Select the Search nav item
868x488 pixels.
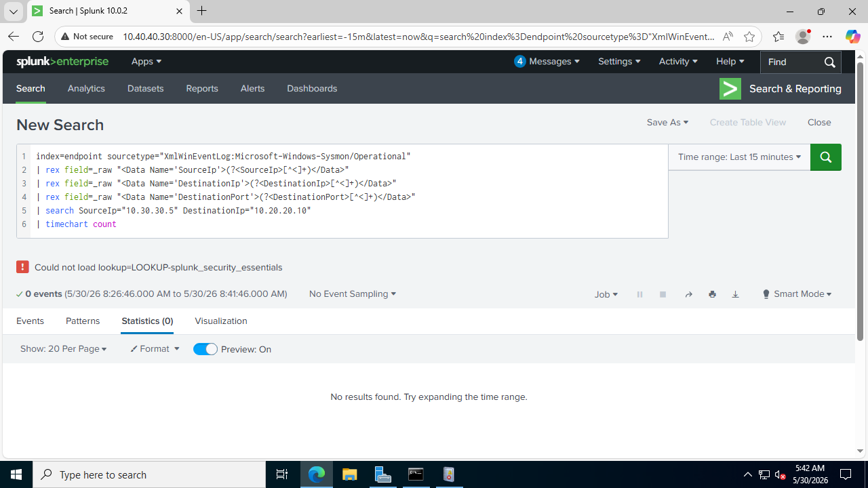(31, 89)
